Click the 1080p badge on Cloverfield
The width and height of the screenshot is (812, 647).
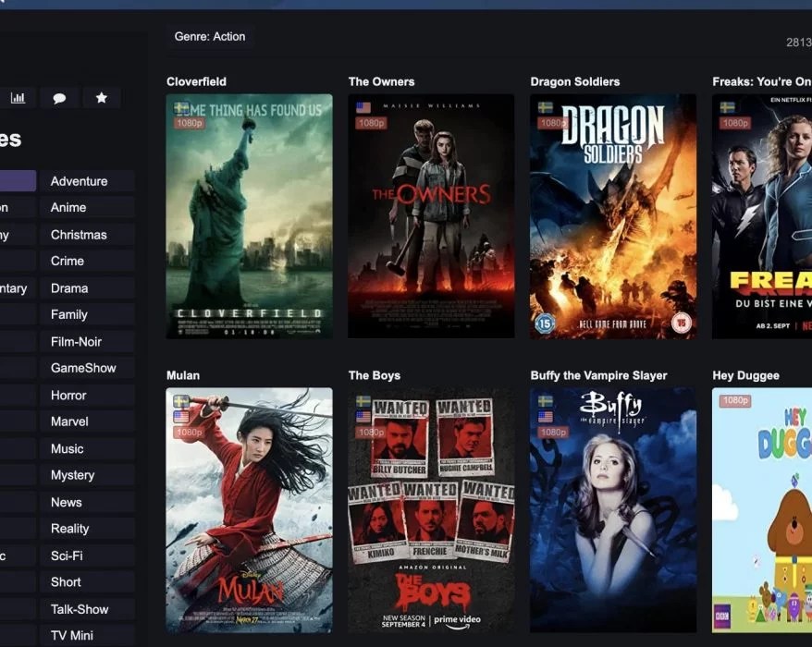click(x=189, y=123)
